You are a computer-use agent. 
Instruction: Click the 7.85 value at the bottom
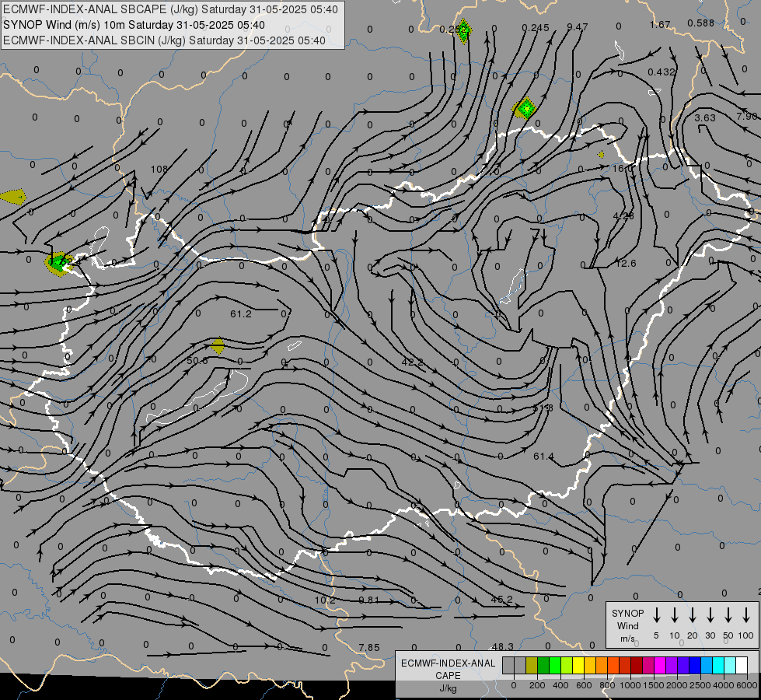(x=369, y=648)
